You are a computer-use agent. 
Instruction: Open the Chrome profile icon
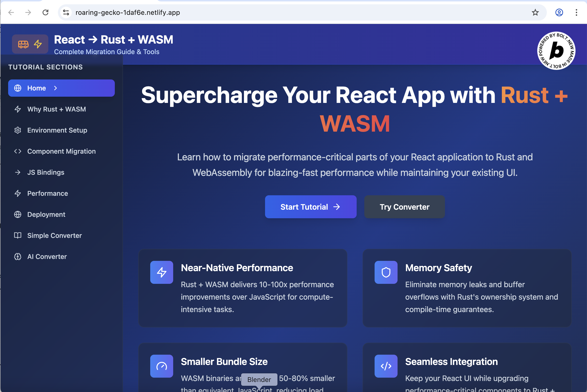click(559, 12)
